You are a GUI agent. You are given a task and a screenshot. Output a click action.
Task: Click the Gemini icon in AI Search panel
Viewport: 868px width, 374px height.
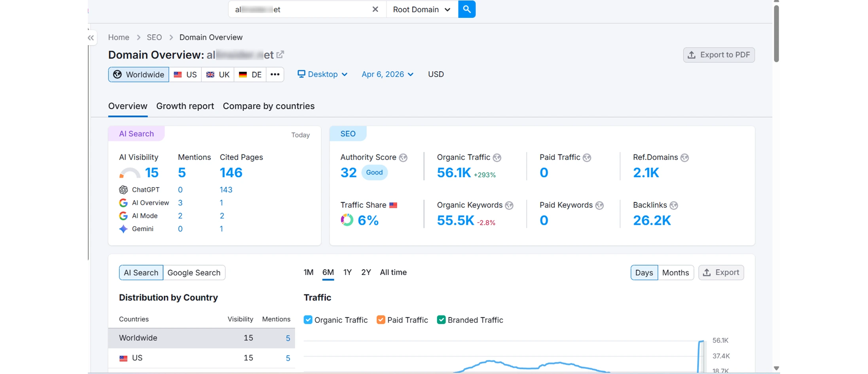pos(123,229)
